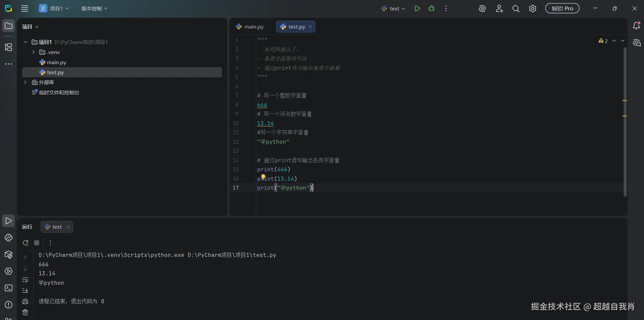Toggle the Run tool window
The height and width of the screenshot is (320, 644).
point(8,221)
